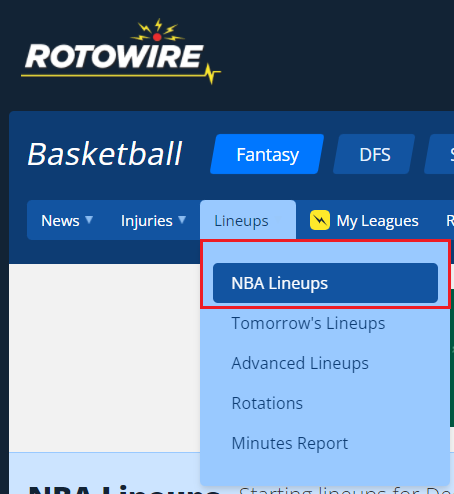This screenshot has width=454, height=494.
Task: Switch to the DFS tab
Action: pos(374,154)
